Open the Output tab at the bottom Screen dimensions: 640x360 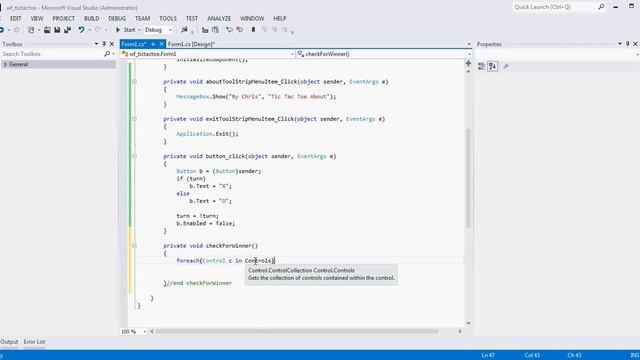coord(9,342)
